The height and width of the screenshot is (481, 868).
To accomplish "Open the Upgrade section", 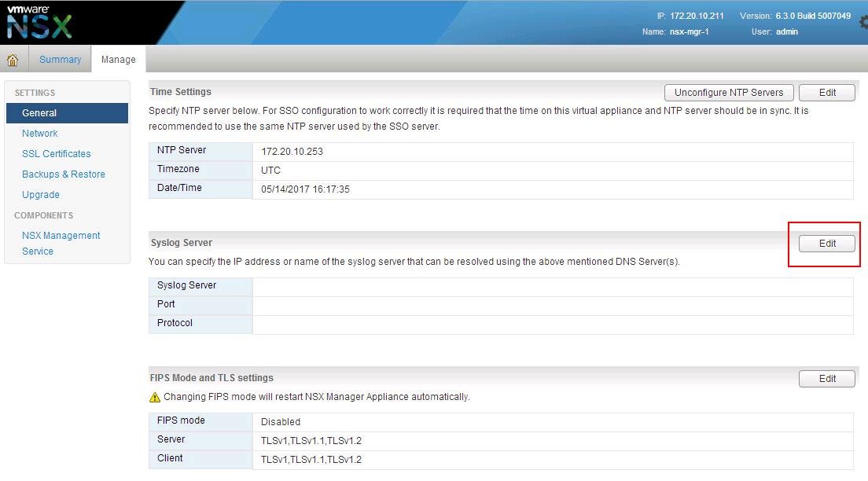I will tap(41, 195).
